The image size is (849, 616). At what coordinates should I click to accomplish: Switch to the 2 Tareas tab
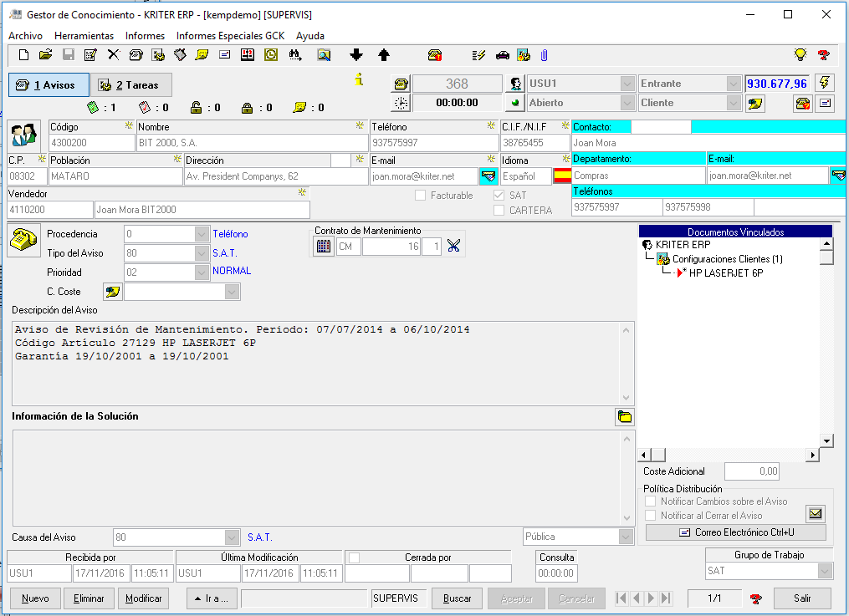coord(131,85)
